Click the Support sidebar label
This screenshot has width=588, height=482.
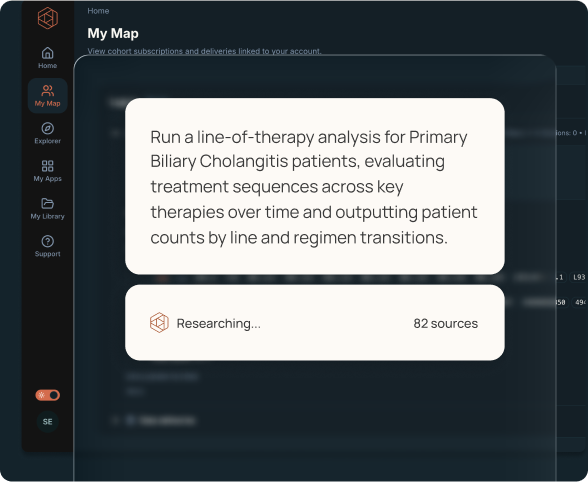(x=48, y=254)
